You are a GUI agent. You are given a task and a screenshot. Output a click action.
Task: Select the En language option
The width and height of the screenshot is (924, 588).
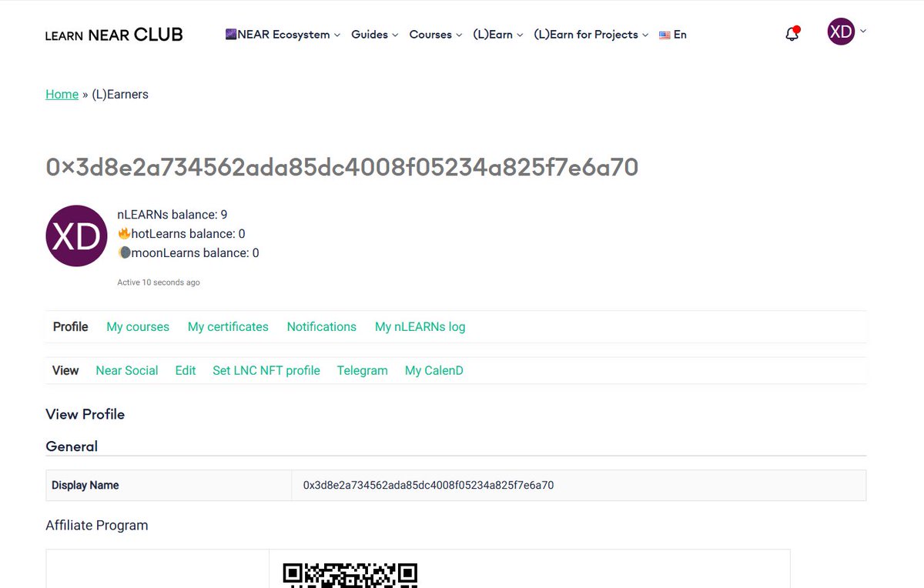click(x=680, y=35)
